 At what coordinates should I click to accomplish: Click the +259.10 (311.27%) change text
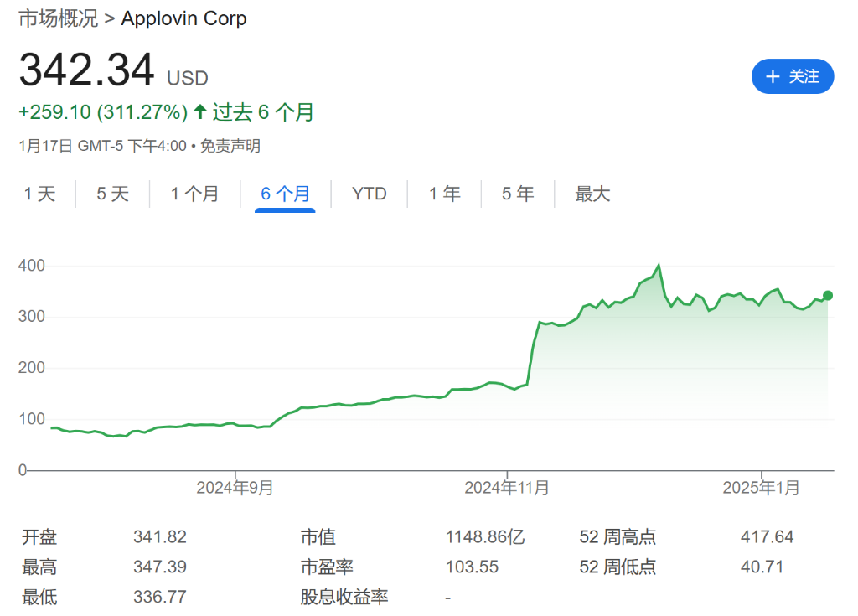[x=103, y=112]
